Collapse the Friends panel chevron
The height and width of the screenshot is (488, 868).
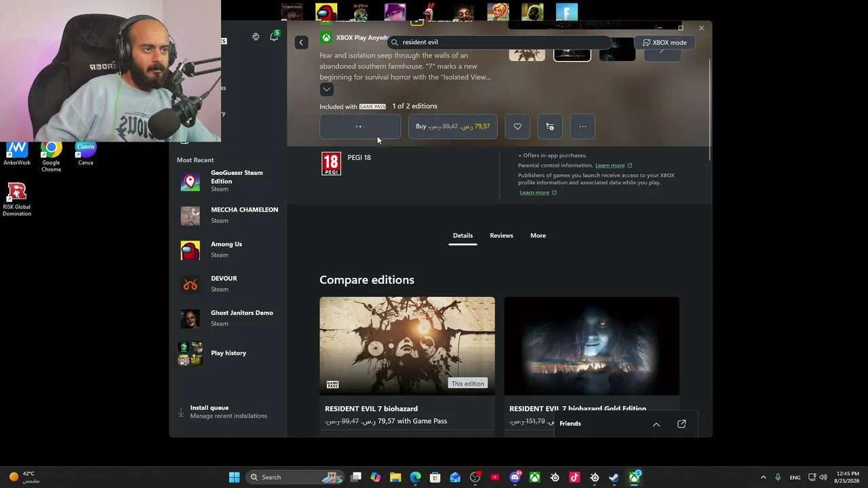click(656, 424)
